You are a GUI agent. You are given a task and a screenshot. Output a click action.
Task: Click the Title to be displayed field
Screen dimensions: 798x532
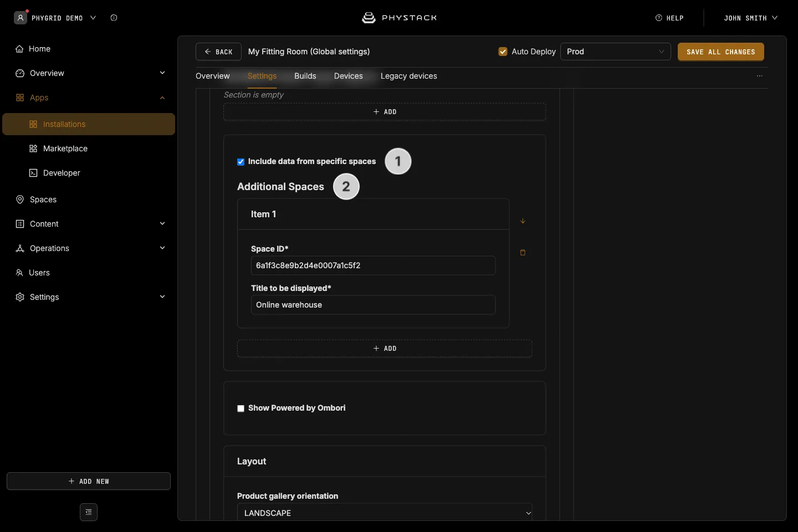click(x=373, y=305)
